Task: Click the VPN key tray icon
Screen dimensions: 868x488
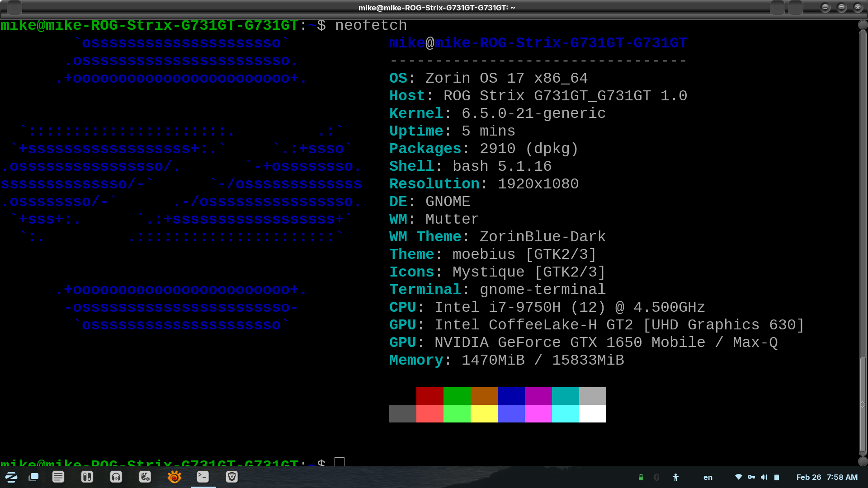Action: click(x=751, y=477)
